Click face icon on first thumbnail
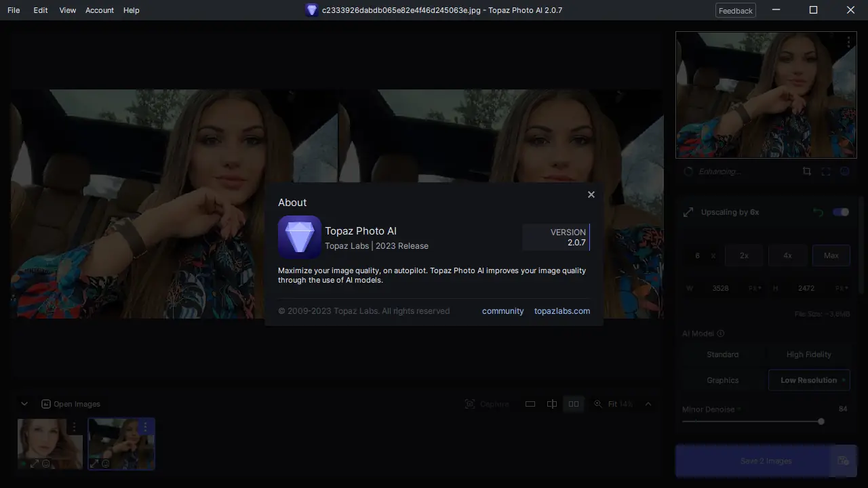This screenshot has width=868, height=488. pyautogui.click(x=46, y=464)
